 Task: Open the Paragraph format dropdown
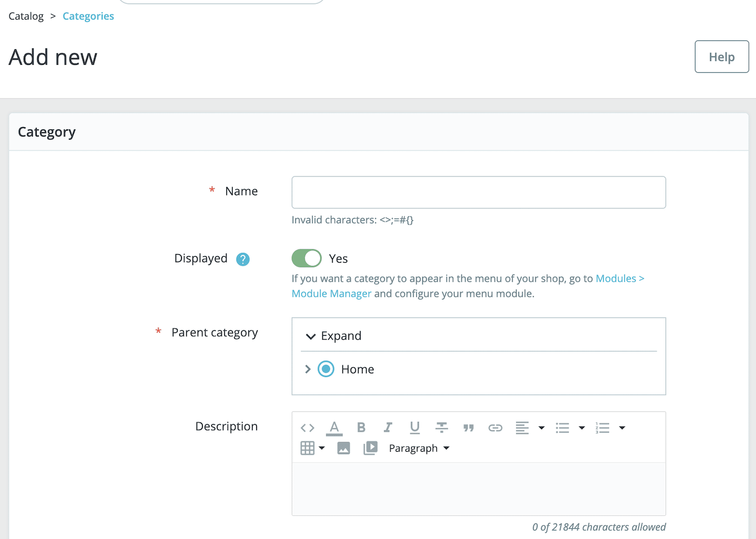(419, 448)
